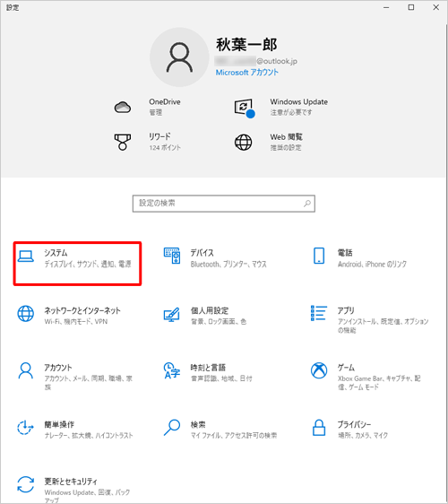Screen dimensions: 448x504
Task: Click the 電話 phone icon
Action: tap(319, 256)
